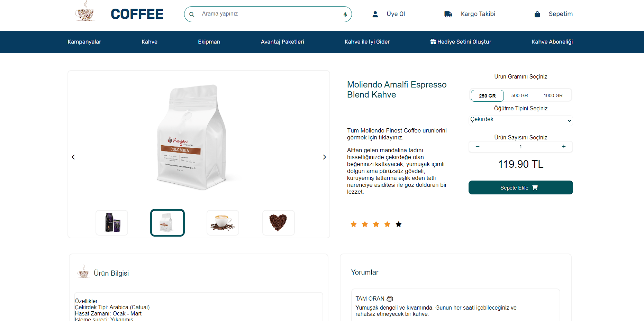Keep 250 GR selected as product weight
Viewport: 644px width, 321px height.
point(487,95)
